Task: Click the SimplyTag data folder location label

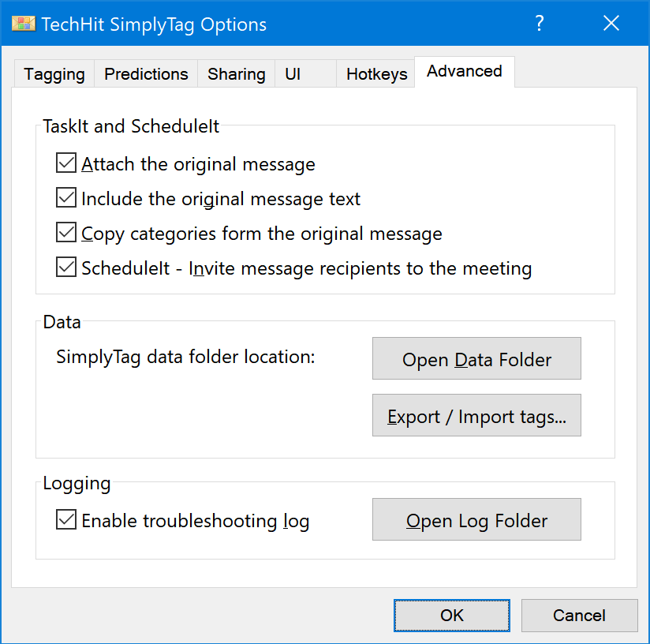Action: point(185,358)
